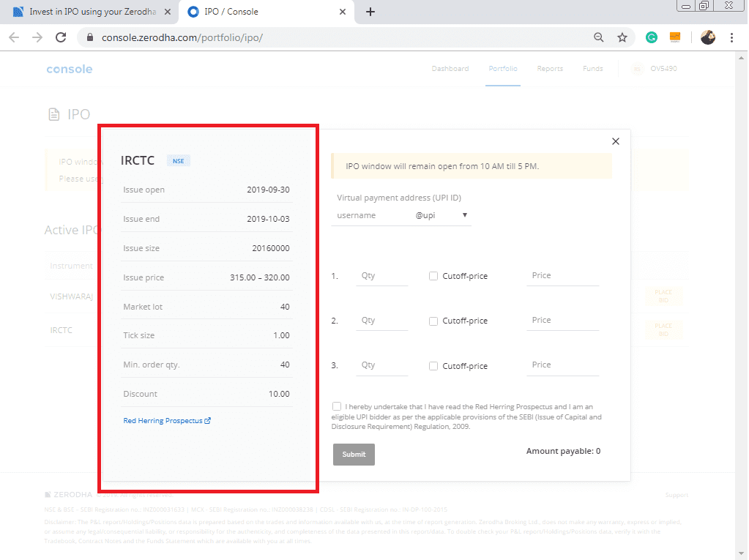749x560 pixels.
Task: Open the Funds menu
Action: coord(593,69)
